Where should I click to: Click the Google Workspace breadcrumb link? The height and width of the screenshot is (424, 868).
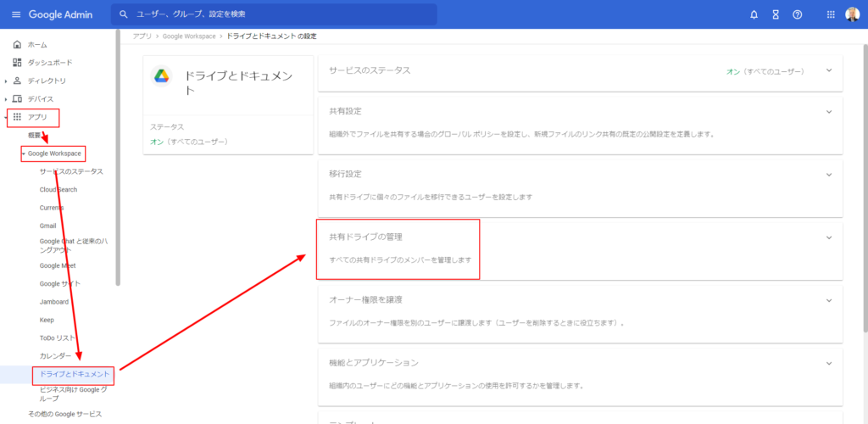click(189, 36)
